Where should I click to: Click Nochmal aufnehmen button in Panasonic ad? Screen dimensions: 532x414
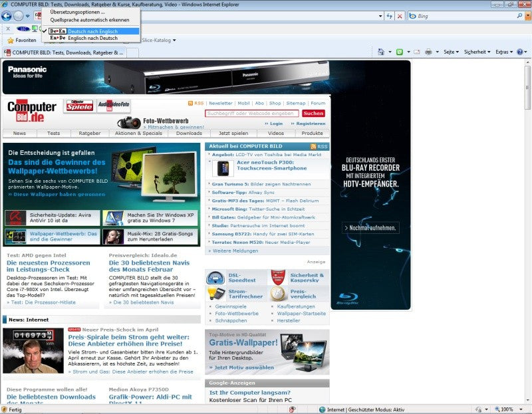pyautogui.click(x=370, y=228)
